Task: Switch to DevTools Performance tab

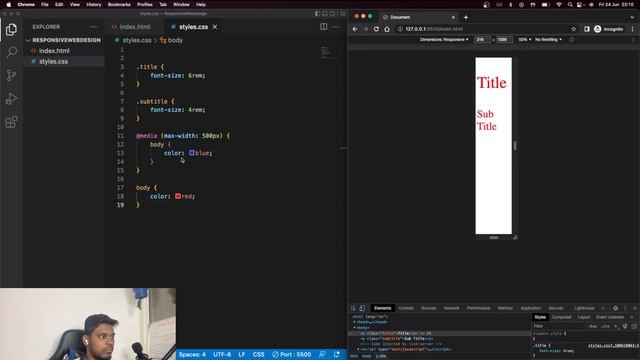Action: point(478,308)
